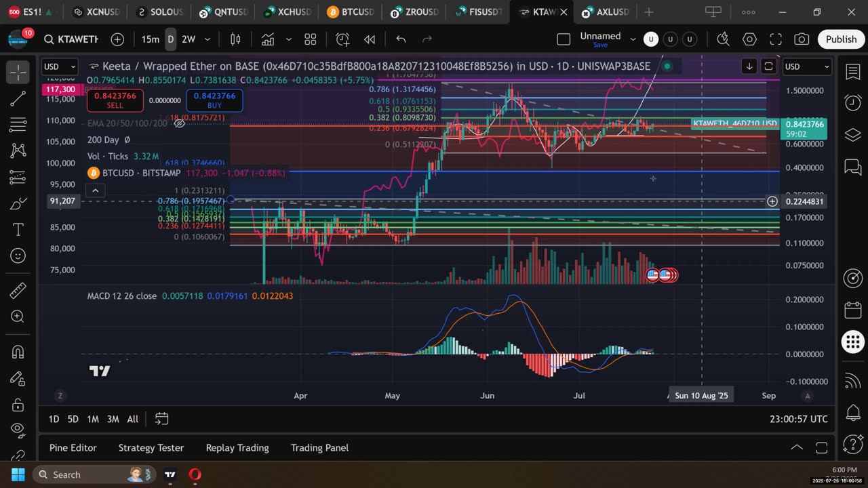
Task: Click the SELL 0.8423766 button
Action: tap(115, 100)
